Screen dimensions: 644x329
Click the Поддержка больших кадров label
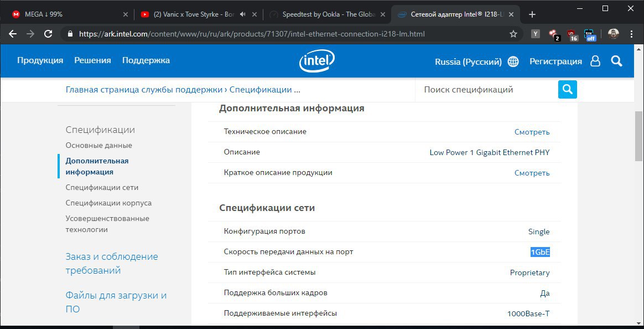[276, 293]
